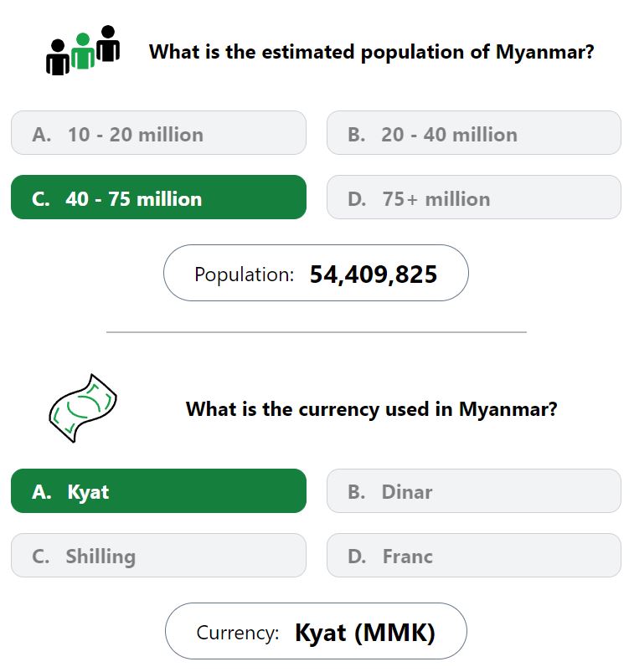Select answer A. 10 - 20 million
The width and height of the screenshot is (634, 672).
click(159, 133)
